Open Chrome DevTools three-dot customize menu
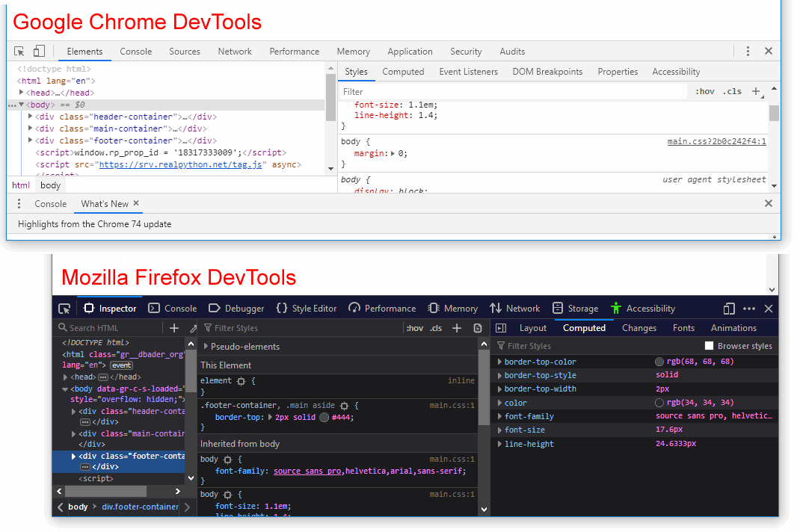The width and height of the screenshot is (800, 532). pos(748,51)
